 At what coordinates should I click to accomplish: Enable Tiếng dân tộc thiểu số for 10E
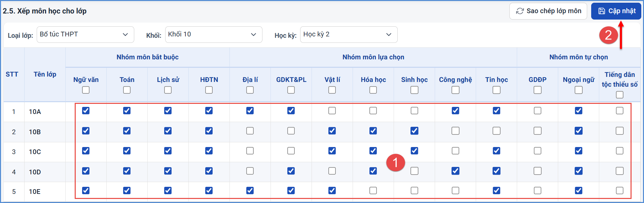pyautogui.click(x=620, y=191)
